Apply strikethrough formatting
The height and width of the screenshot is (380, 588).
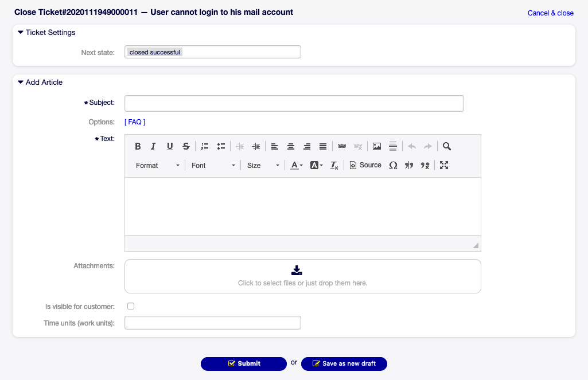click(x=186, y=146)
